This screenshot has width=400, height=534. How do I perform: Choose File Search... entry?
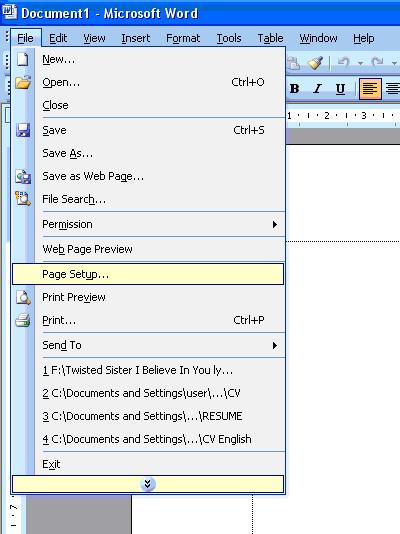click(x=148, y=199)
